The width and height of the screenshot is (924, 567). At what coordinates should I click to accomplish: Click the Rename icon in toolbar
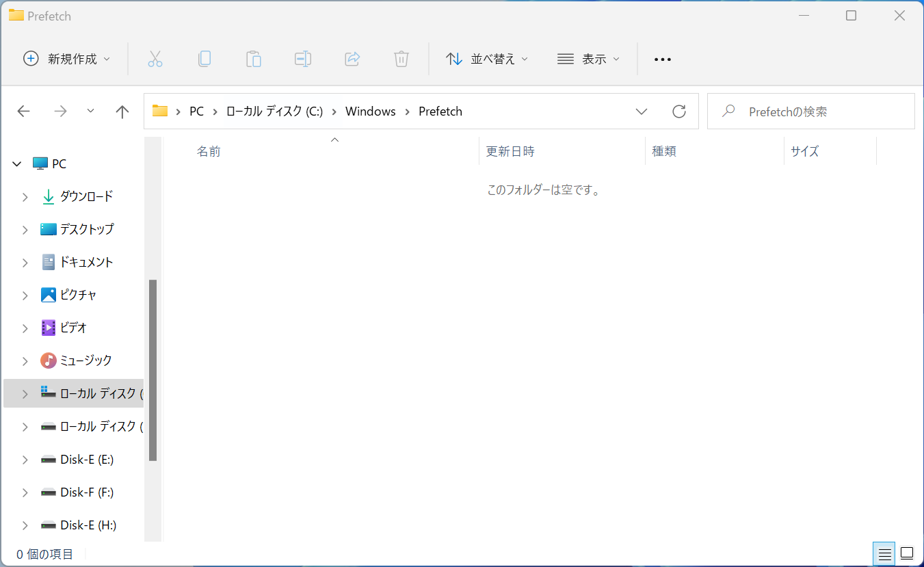(303, 59)
